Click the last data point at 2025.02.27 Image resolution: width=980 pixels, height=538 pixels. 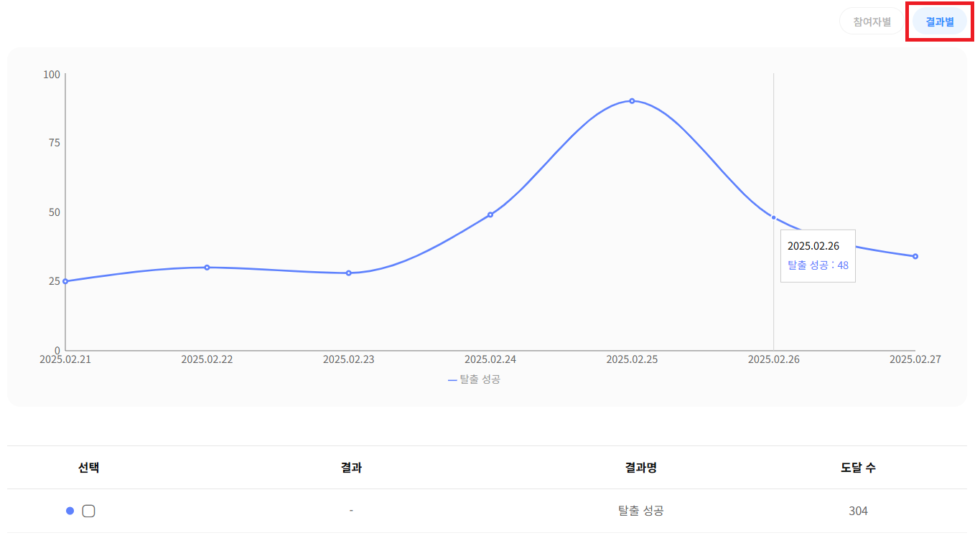click(x=915, y=256)
